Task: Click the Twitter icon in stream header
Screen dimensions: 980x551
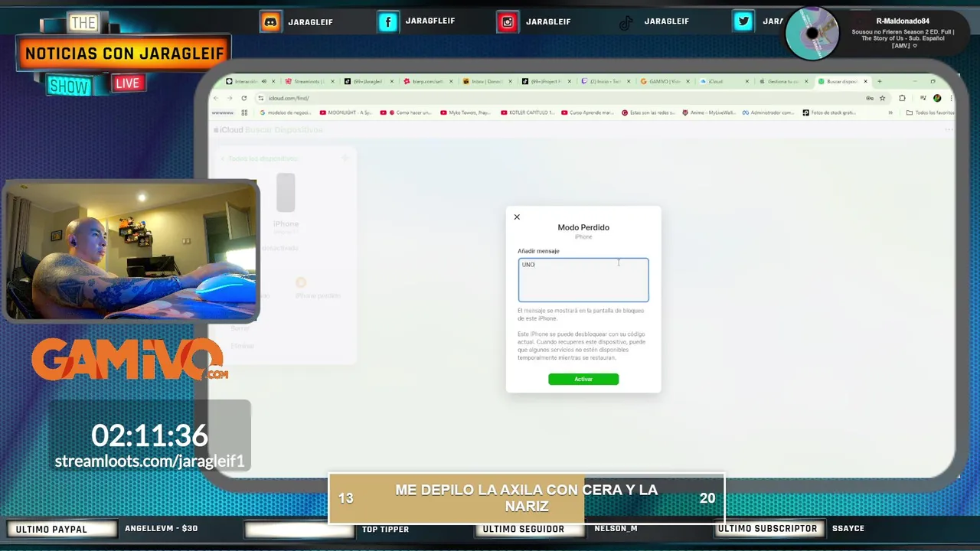Action: (743, 21)
